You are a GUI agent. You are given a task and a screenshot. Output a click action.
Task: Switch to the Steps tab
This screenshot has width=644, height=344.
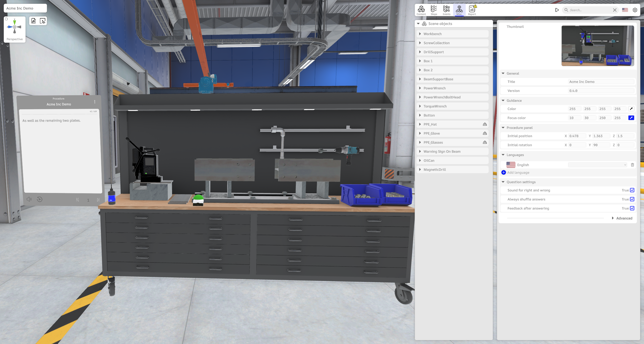click(434, 10)
